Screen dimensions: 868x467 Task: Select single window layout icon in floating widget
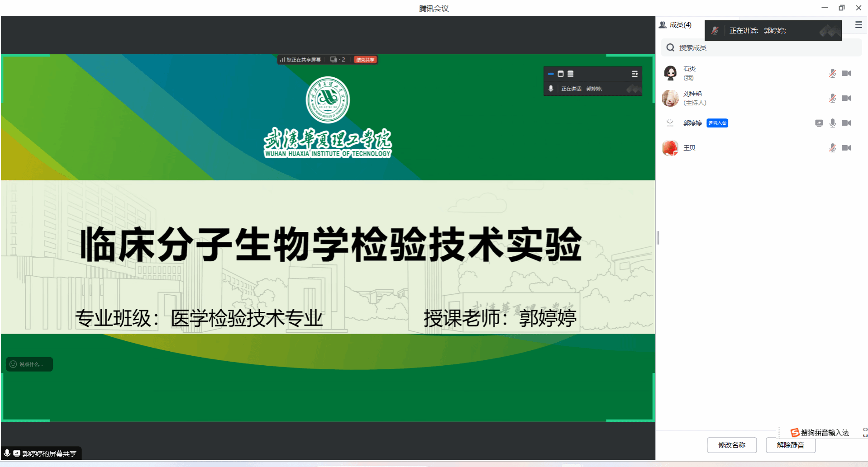point(561,74)
